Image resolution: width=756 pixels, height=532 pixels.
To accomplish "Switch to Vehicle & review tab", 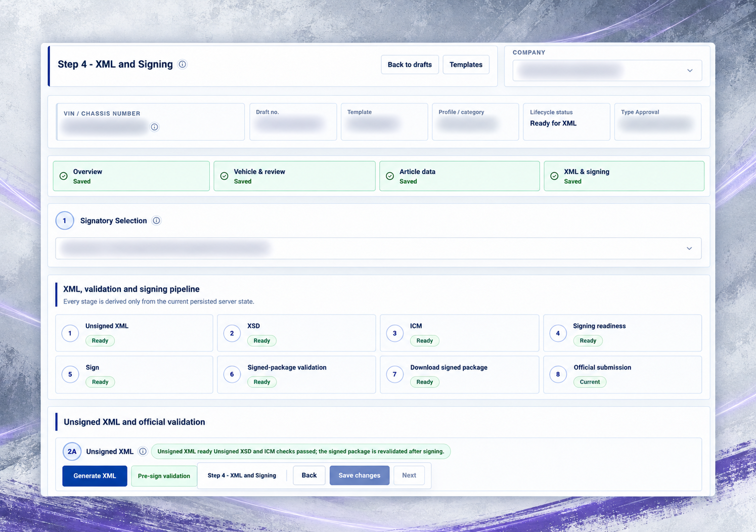I will point(295,176).
